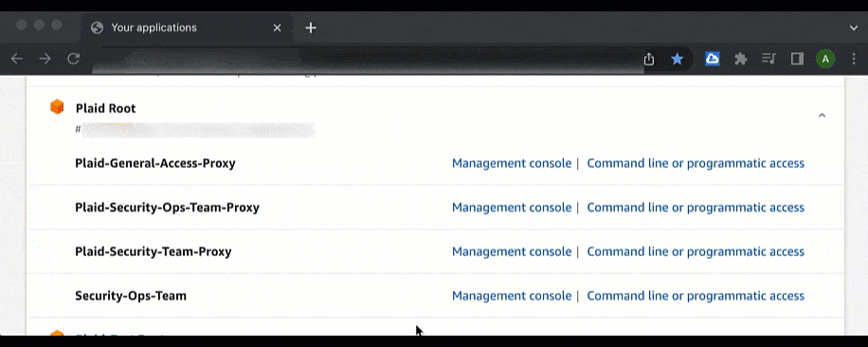Image resolution: width=868 pixels, height=347 pixels.
Task: Click the browser back arrow
Action: [17, 59]
